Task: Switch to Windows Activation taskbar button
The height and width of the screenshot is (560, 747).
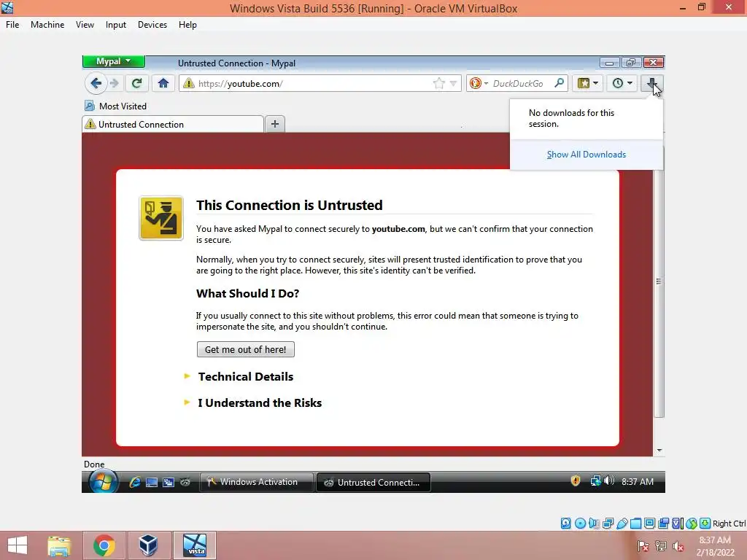Action: 256,482
